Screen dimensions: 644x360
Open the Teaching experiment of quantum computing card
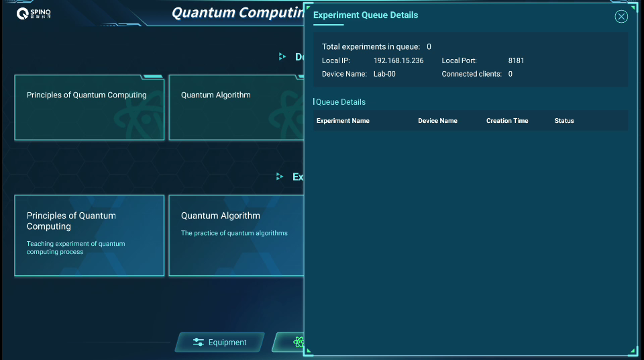pos(89,235)
